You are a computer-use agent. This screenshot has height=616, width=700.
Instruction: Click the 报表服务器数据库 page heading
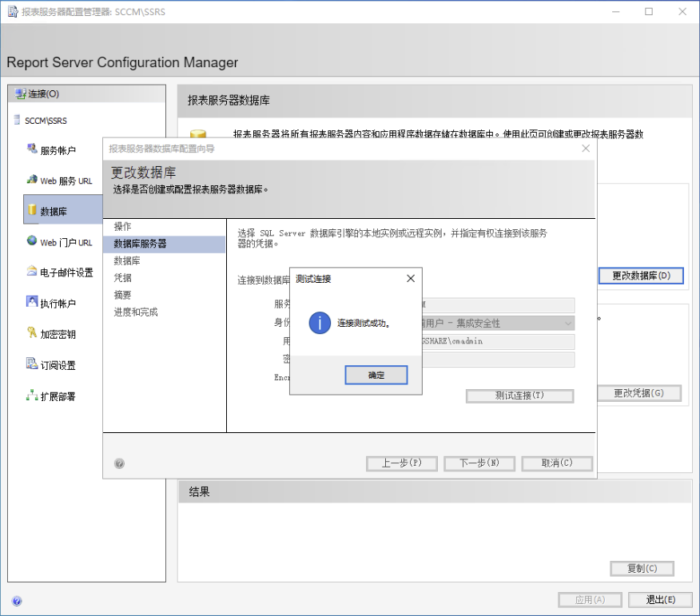pos(229,101)
